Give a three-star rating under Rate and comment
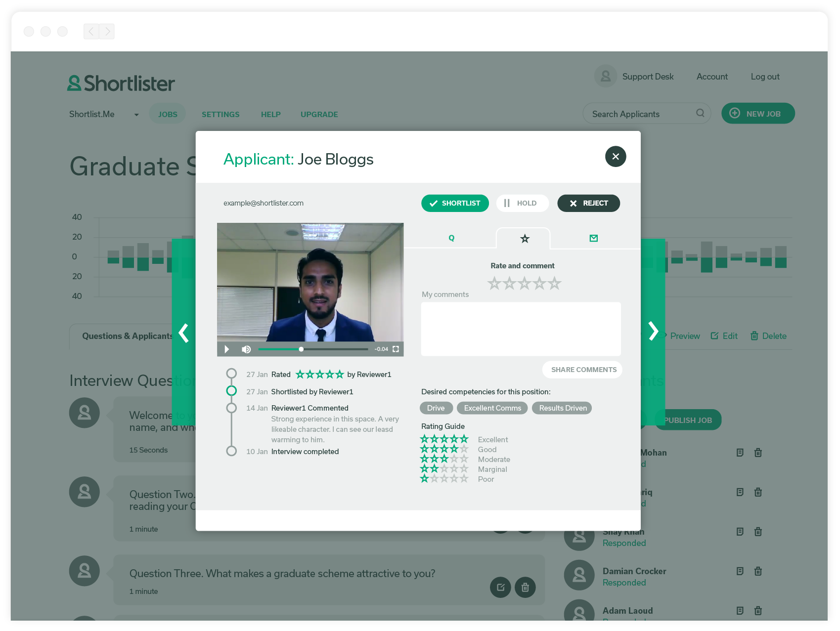 (x=525, y=284)
